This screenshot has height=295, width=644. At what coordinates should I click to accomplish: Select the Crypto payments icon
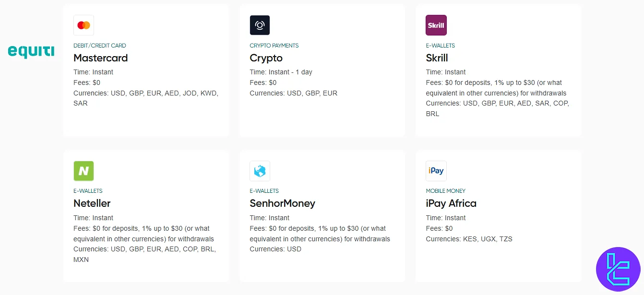pos(260,24)
